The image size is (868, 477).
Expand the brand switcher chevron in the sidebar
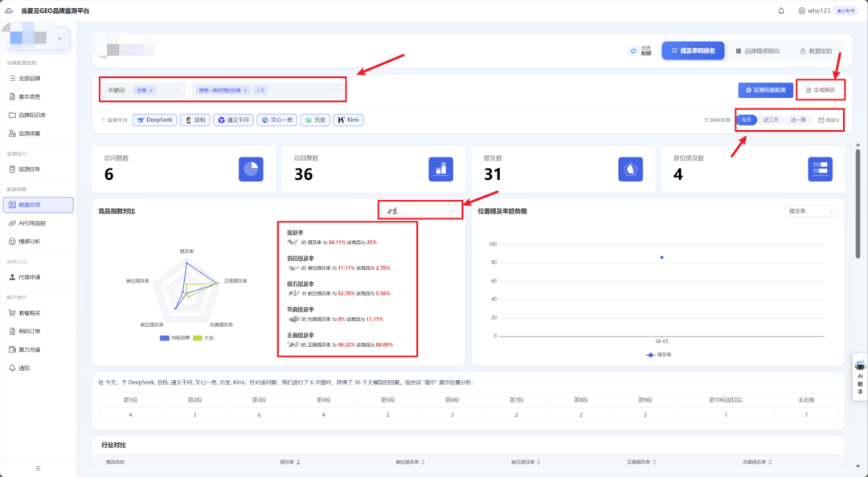[59, 39]
